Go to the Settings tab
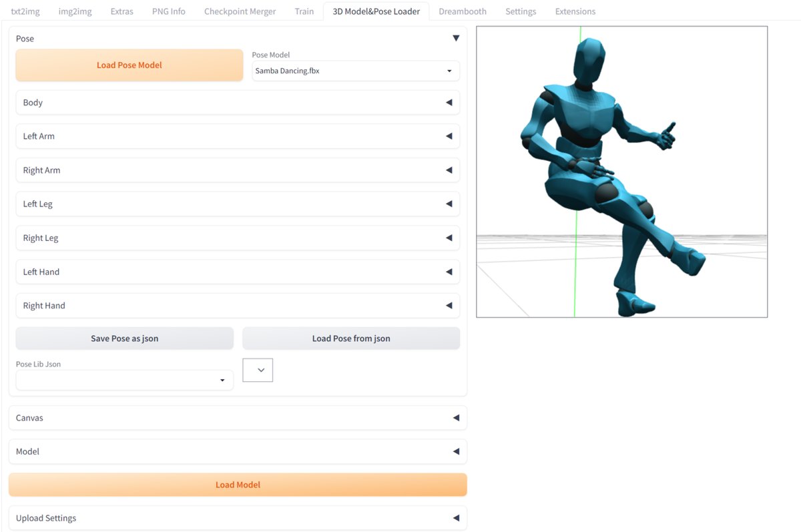Viewport: 801px width, 532px height. coord(521,11)
